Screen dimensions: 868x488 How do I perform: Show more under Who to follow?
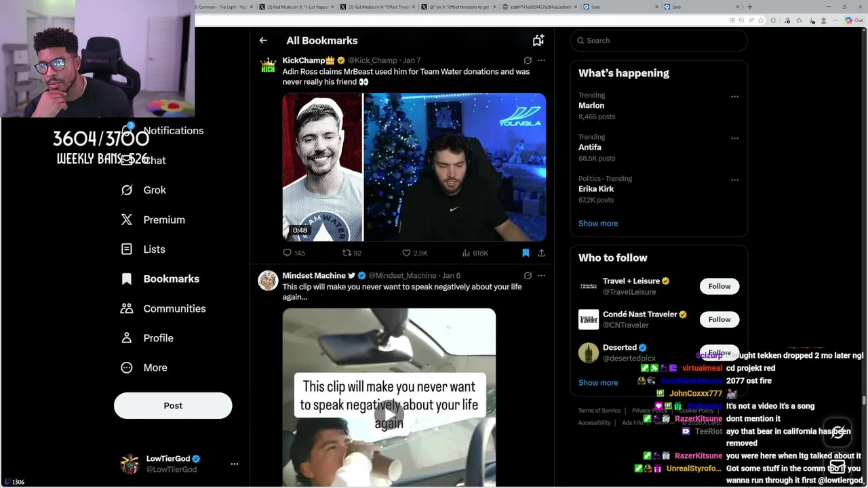(598, 383)
